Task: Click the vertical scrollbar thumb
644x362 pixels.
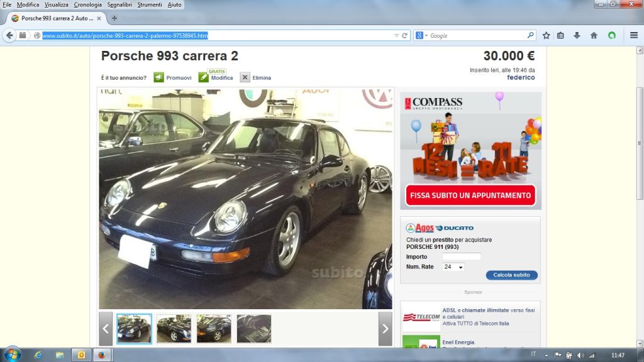Action: (640, 143)
